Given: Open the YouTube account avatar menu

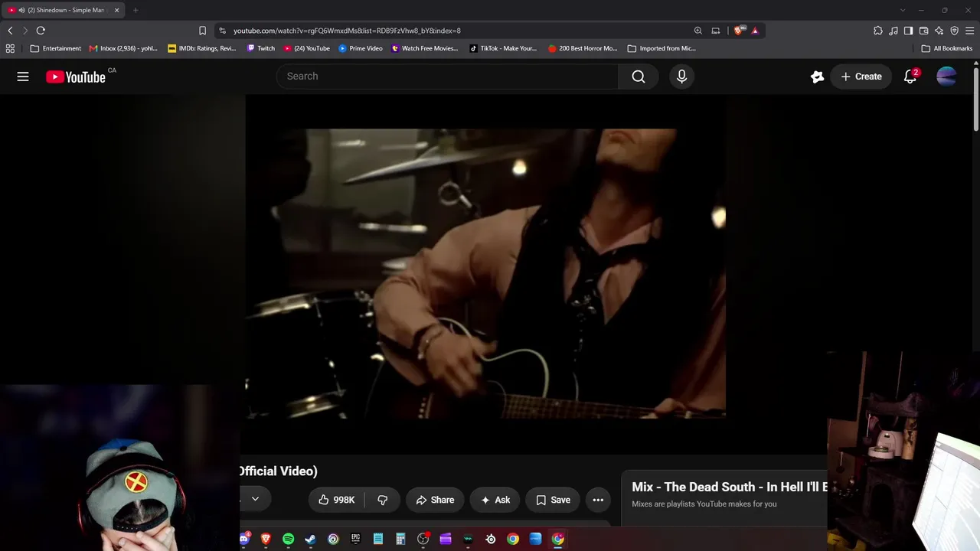Looking at the screenshot, I should (x=946, y=77).
